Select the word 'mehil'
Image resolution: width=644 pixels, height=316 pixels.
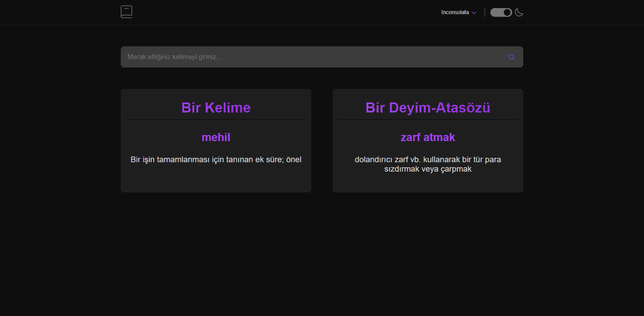216,137
